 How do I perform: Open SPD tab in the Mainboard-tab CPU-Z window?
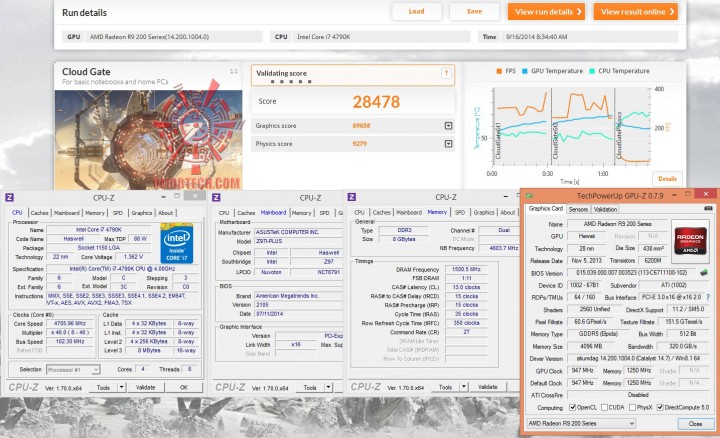(324, 213)
